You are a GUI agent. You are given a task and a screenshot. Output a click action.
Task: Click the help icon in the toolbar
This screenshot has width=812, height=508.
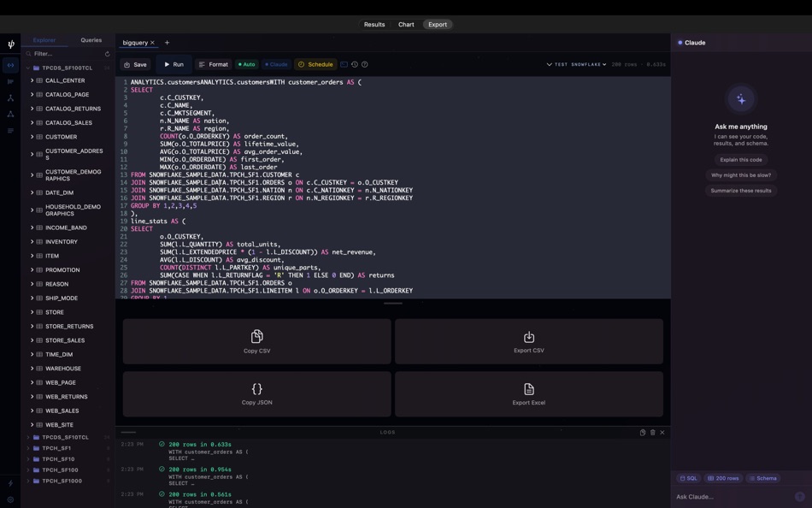(365, 64)
